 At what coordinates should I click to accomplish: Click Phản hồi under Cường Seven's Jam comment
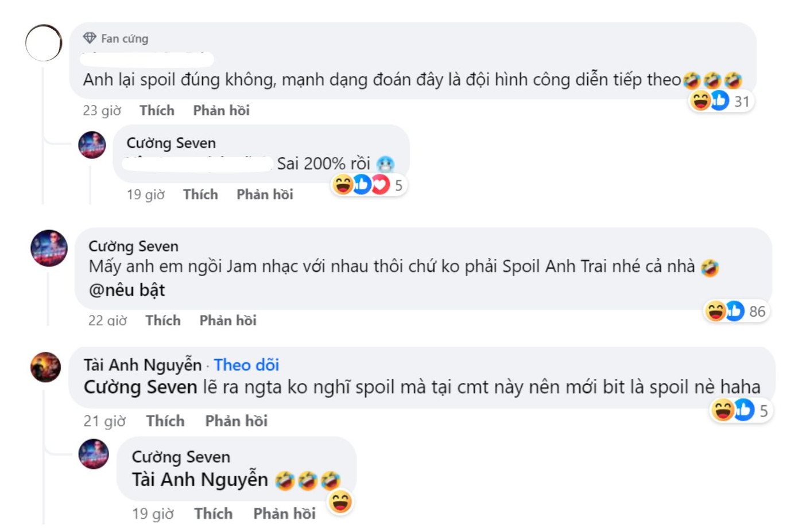(x=229, y=320)
